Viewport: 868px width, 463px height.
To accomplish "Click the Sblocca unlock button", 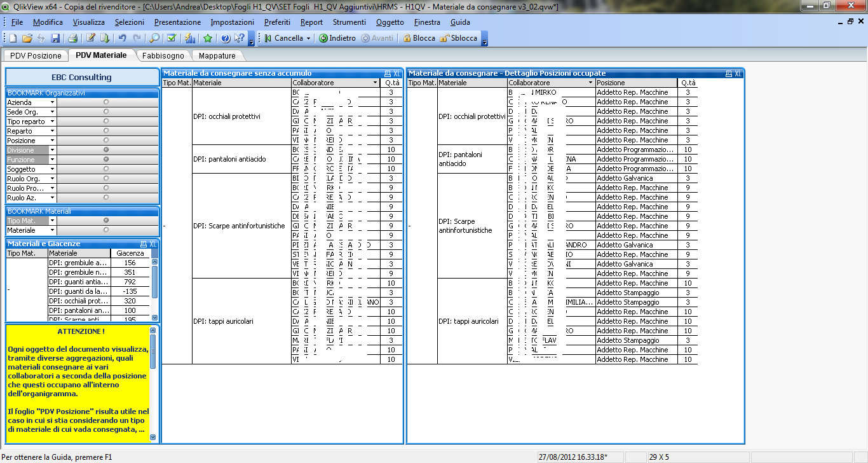I will [x=458, y=38].
